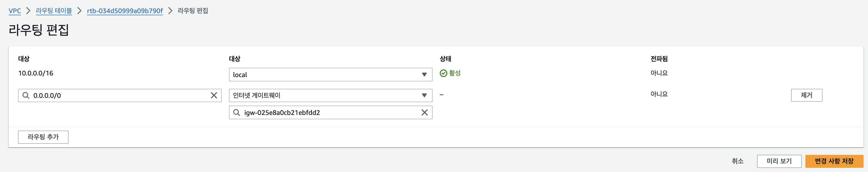Click the 라우팅 추가 button
This screenshot has height=172, width=868.
coord(43,137)
